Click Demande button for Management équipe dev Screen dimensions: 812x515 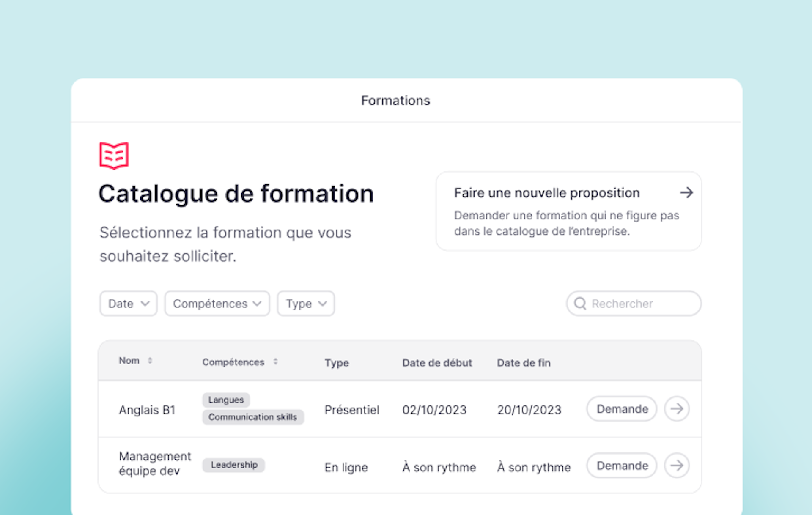tap(622, 466)
